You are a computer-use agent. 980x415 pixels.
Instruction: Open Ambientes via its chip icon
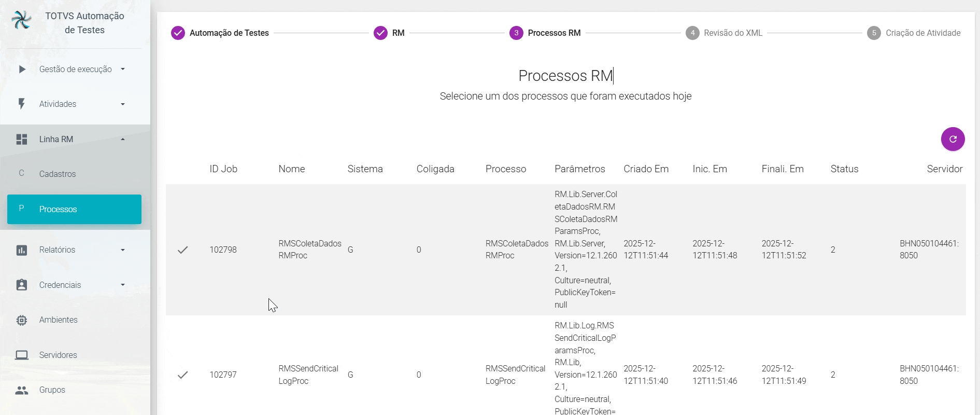[22, 320]
